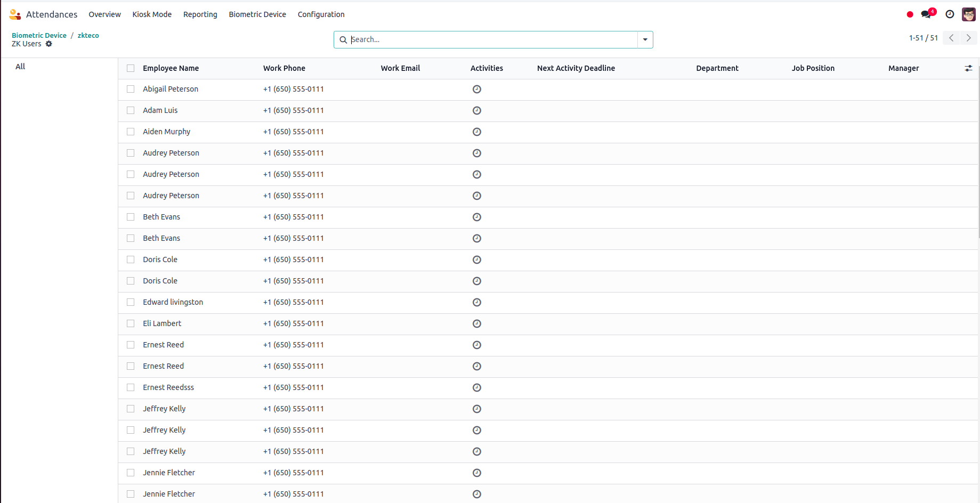Click the ZK Users gear settings icon

[x=49, y=44]
